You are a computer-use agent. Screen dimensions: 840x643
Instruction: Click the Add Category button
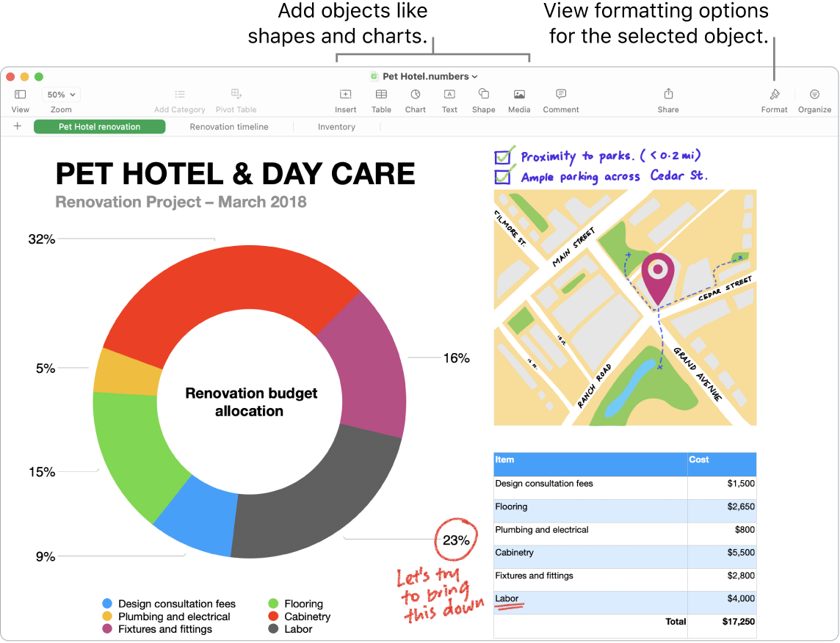click(x=179, y=99)
